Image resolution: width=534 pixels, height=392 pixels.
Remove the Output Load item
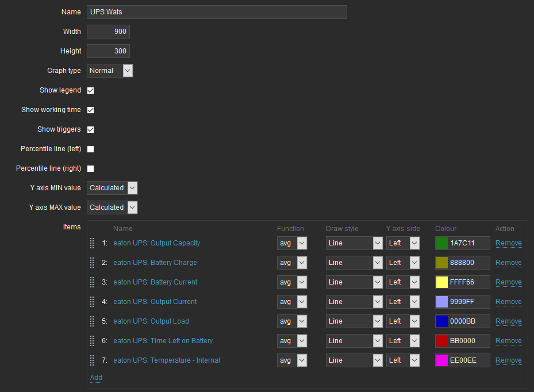point(509,321)
